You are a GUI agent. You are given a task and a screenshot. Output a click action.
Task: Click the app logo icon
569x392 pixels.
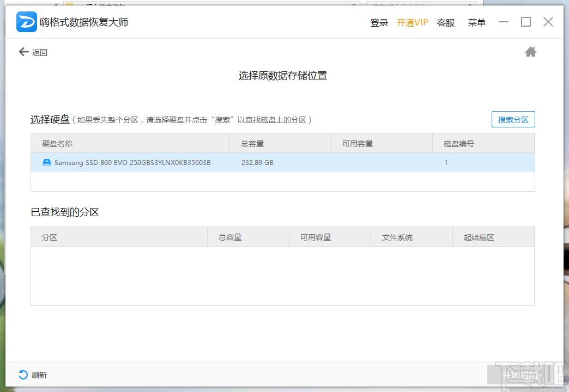point(27,22)
